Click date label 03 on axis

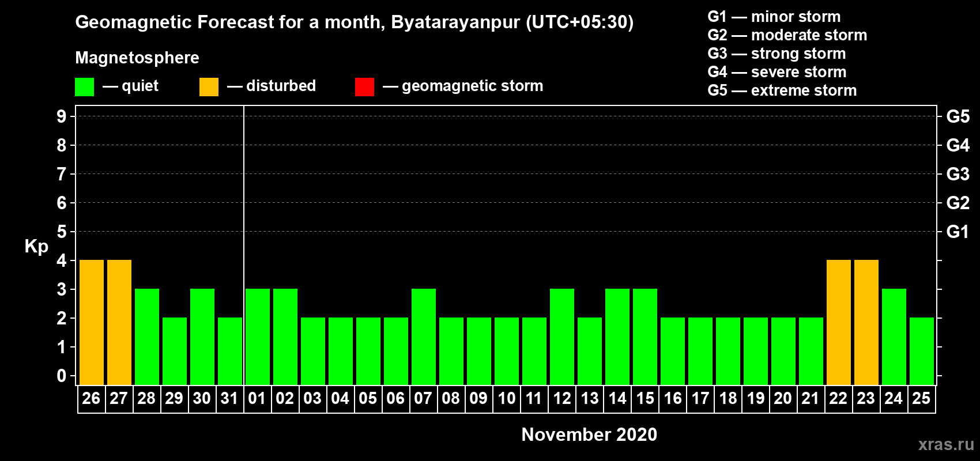312,399
